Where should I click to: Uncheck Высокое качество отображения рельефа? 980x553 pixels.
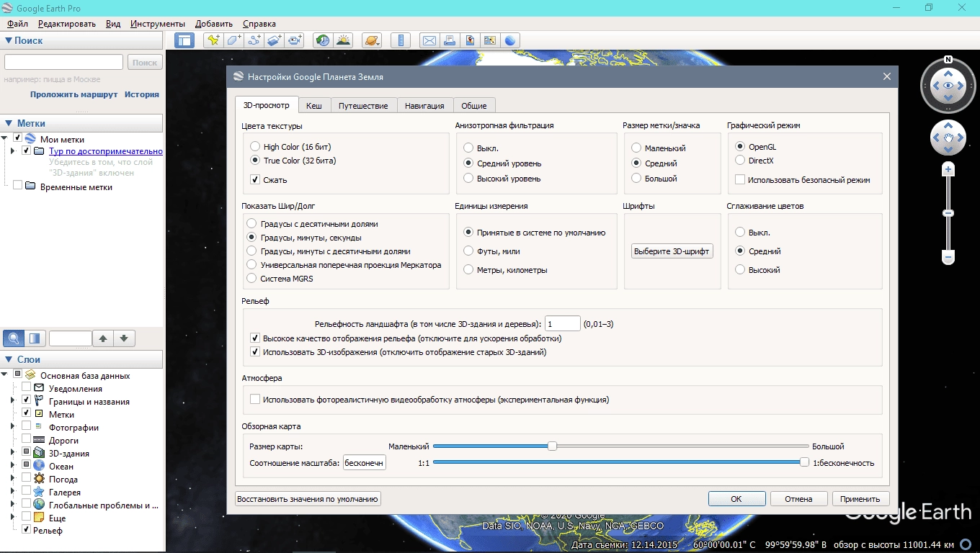click(254, 338)
